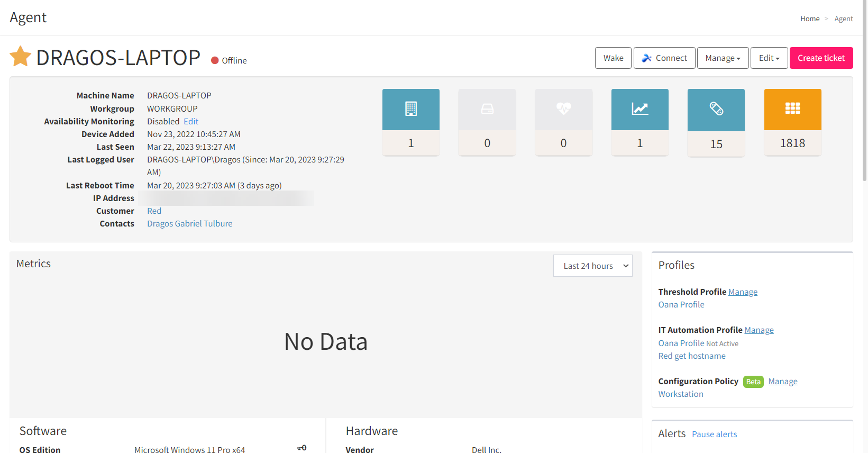This screenshot has width=868, height=453.
Task: Open the heartbeat health tile showing 0
Action: click(564, 122)
